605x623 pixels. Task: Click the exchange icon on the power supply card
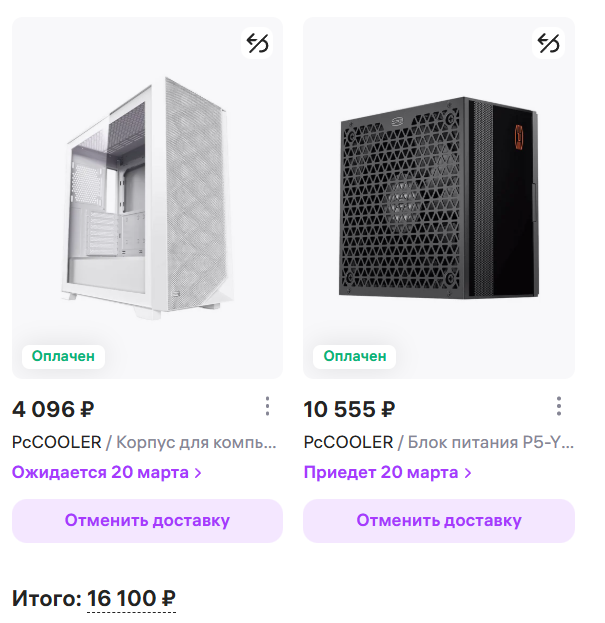(x=548, y=43)
